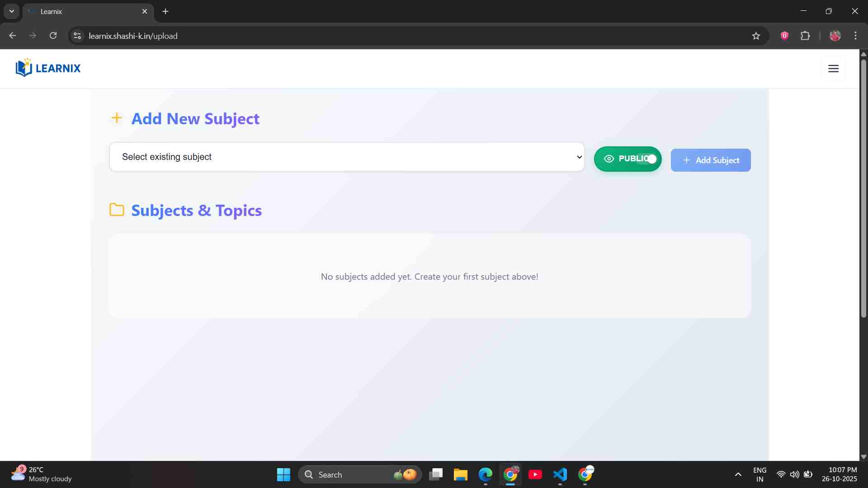Open the browser tab search chevron
Screen dimensions: 868x488
[x=11, y=11]
